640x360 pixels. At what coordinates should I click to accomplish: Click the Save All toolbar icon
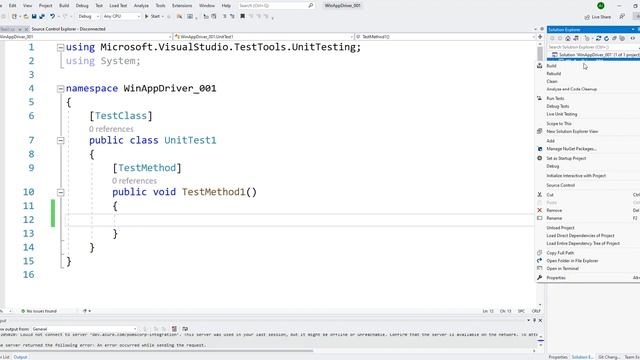point(42,16)
